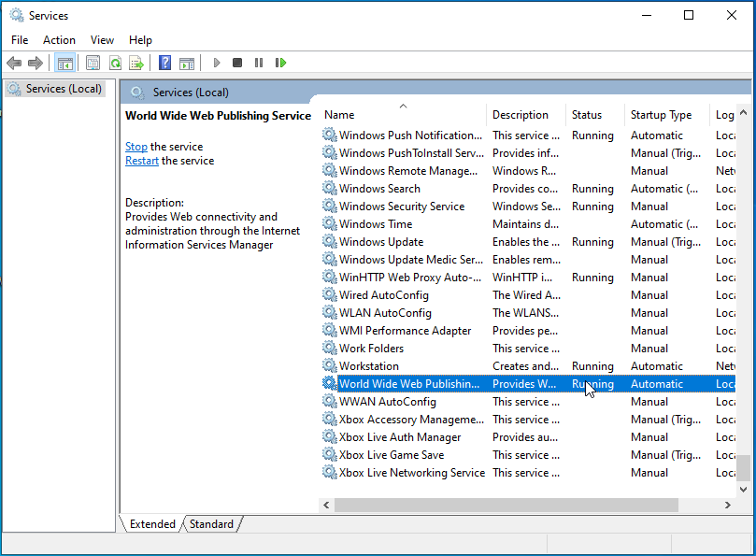Select Xbox Accessory Management row
Screen dimensions: 756x556
528,419
